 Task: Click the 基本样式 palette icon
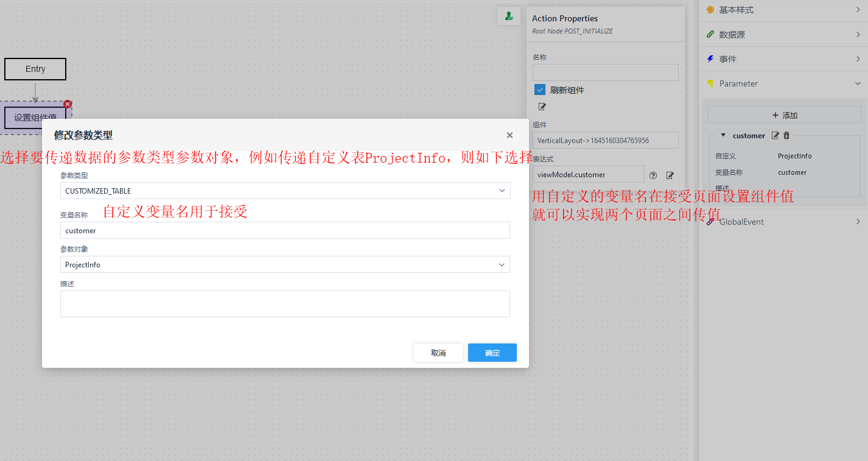pos(710,10)
